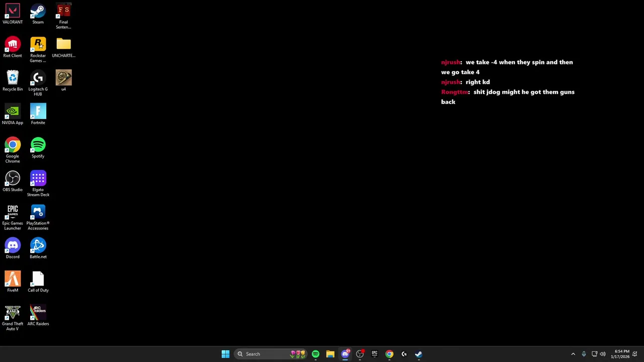Select the PlayStation Accessories desktop icon
Image resolution: width=644 pixels, height=362 pixels.
(x=38, y=218)
